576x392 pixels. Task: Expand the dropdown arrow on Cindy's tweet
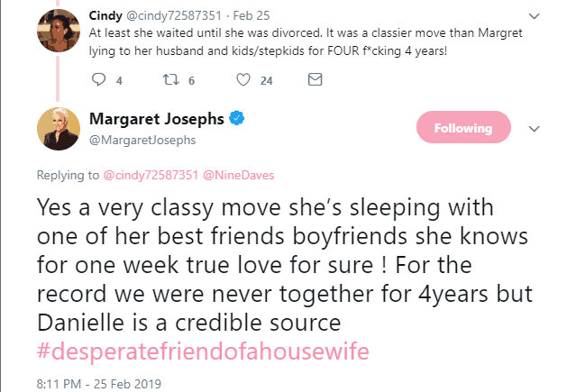coord(535,15)
